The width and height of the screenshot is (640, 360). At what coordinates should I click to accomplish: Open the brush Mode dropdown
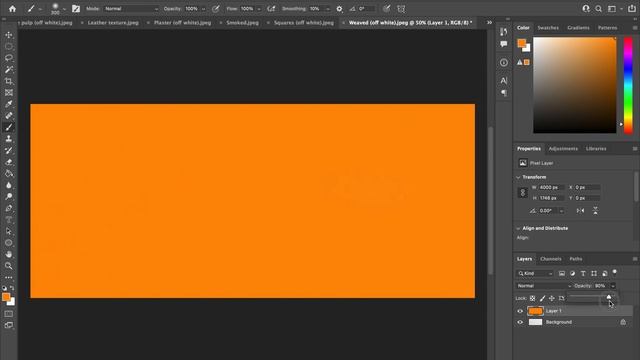tap(130, 9)
